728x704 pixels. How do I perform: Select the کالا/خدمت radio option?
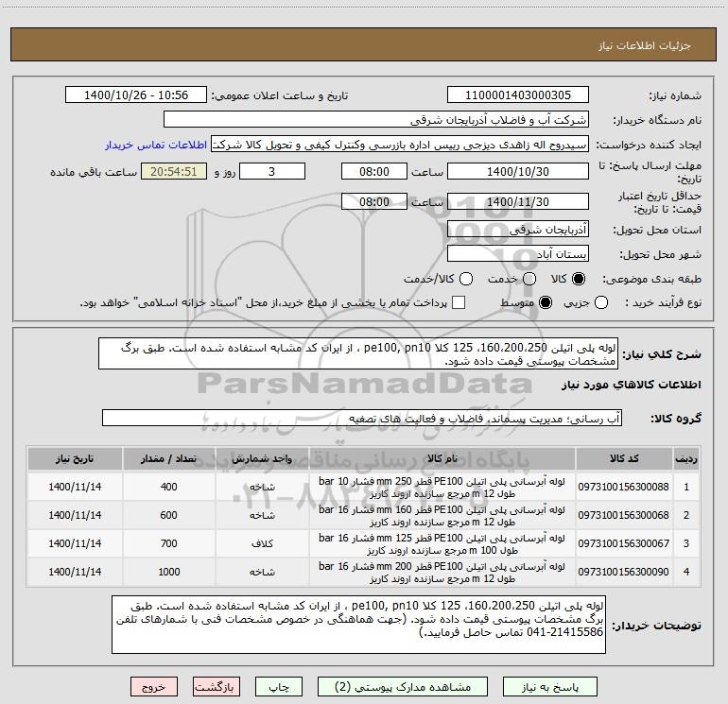[466, 279]
